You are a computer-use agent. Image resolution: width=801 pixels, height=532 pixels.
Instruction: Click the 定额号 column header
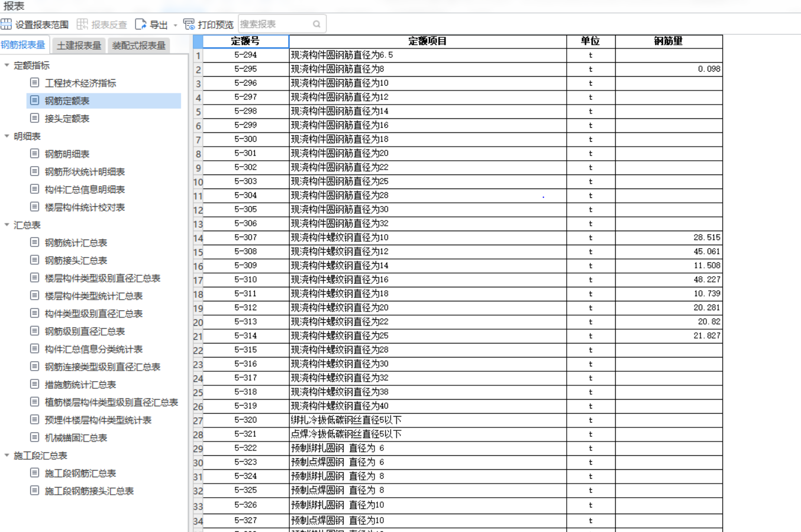click(246, 41)
